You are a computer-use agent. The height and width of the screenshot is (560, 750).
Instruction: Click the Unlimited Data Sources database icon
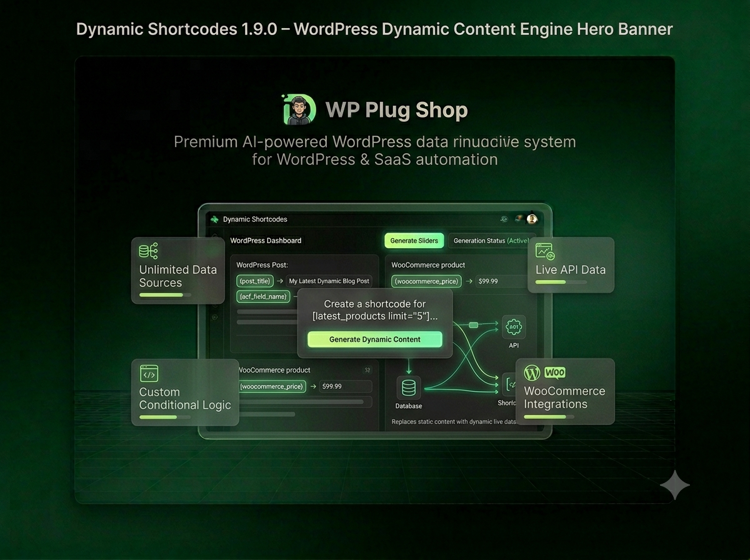point(149,251)
